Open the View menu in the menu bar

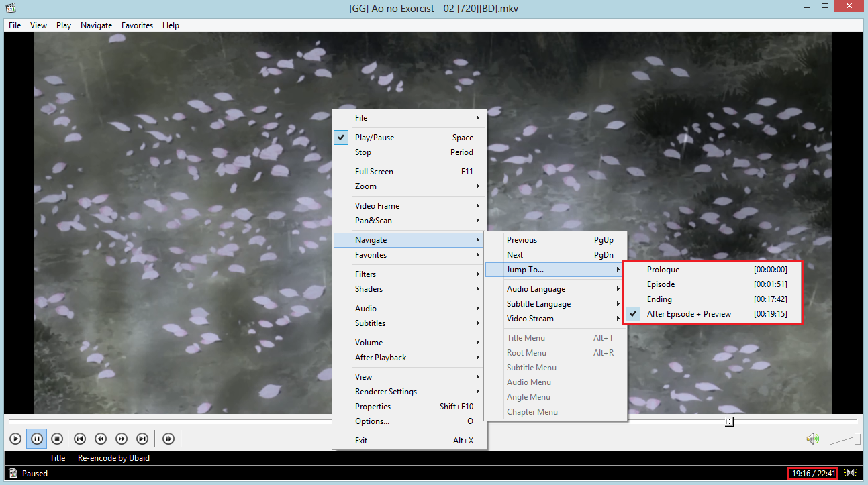click(x=38, y=25)
